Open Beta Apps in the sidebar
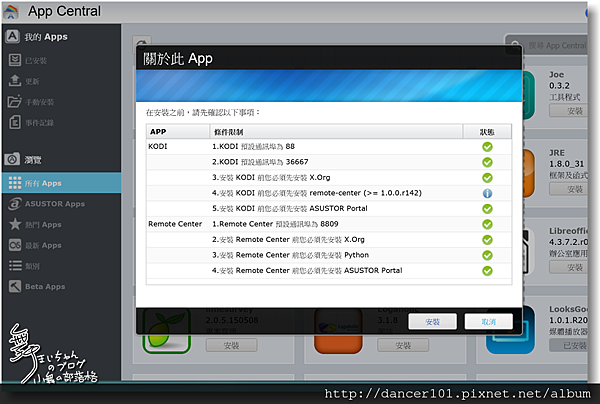This screenshot has height=404, width=600. [45, 287]
